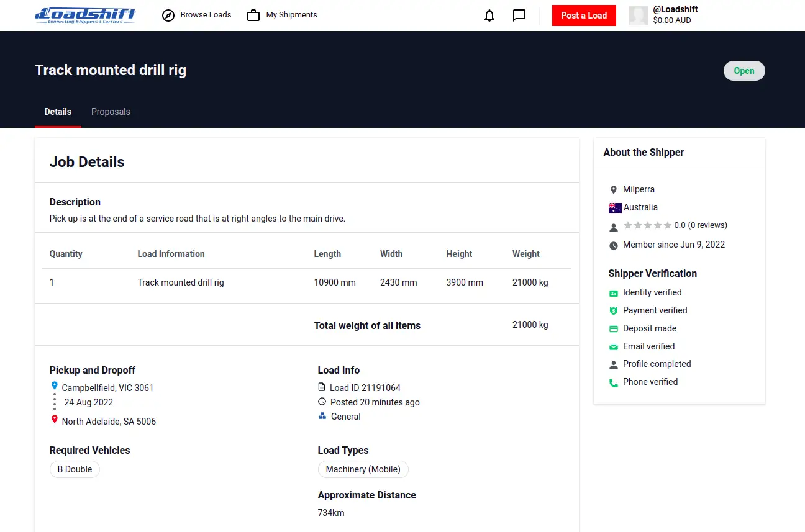Click the Load ID document icon

point(322,387)
